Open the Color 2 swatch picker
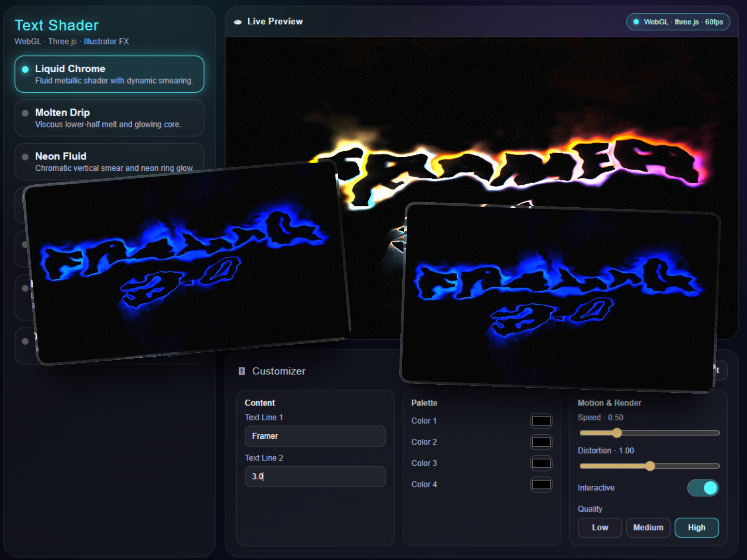Viewport: 747px width, 560px height. point(541,442)
